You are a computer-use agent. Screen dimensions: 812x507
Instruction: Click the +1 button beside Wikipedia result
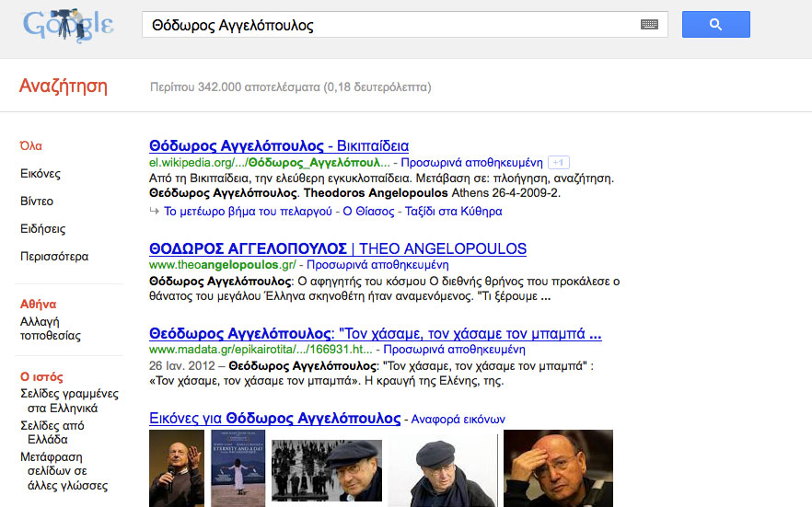[558, 163]
